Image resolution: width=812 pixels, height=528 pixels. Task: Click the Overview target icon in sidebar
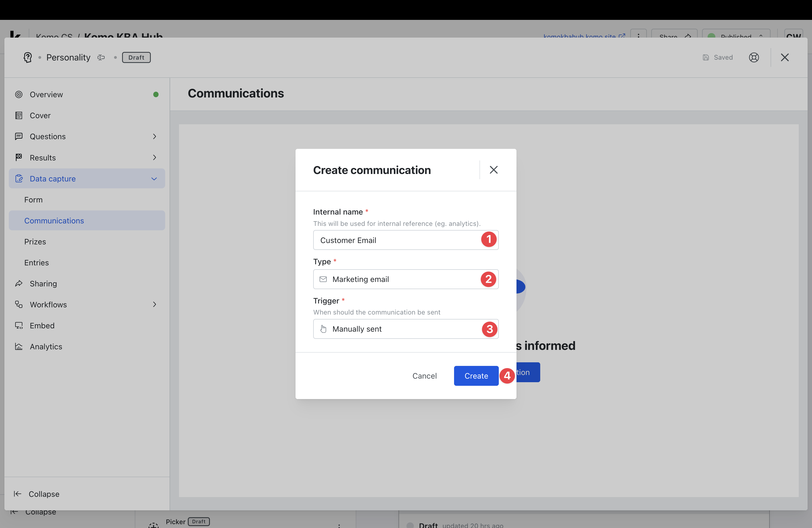point(19,94)
